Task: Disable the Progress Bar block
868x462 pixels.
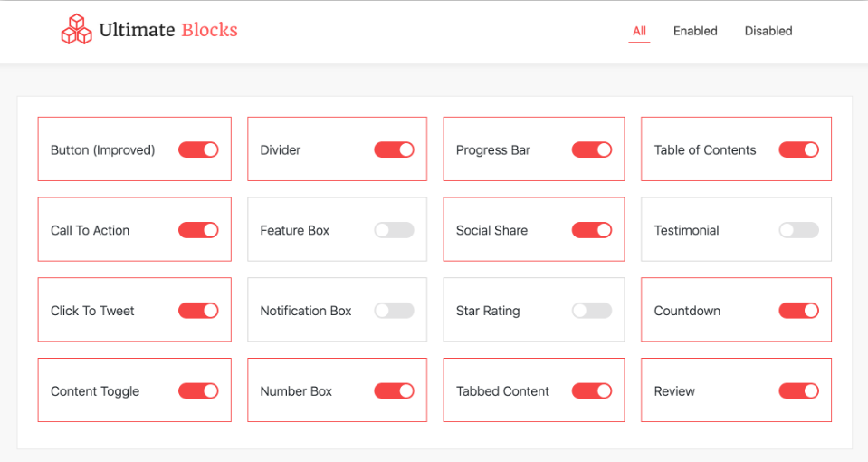Action: [x=592, y=149]
